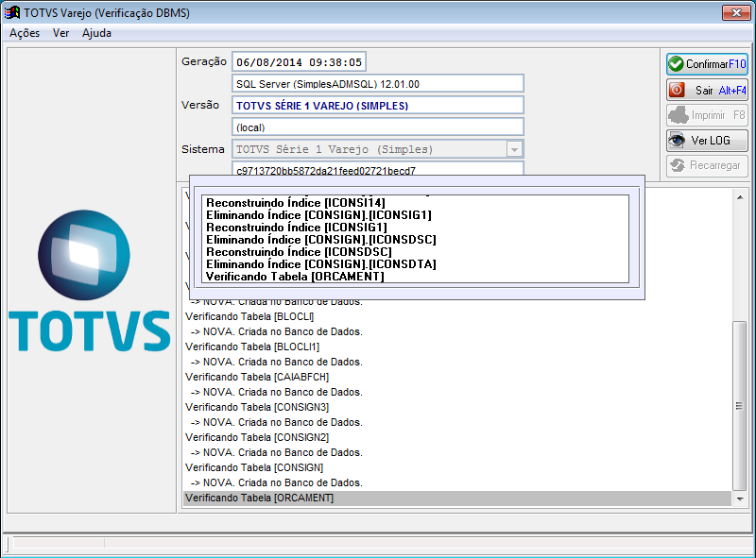Select the Verificando Tabela [CAIABFCH] log line

(x=257, y=377)
